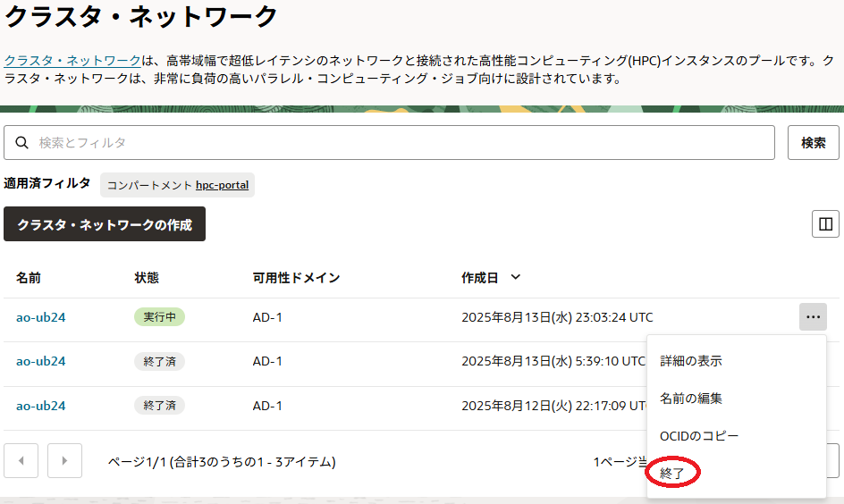Open the column layout settings icon
Viewport: 844px width, 504px height.
click(824, 224)
